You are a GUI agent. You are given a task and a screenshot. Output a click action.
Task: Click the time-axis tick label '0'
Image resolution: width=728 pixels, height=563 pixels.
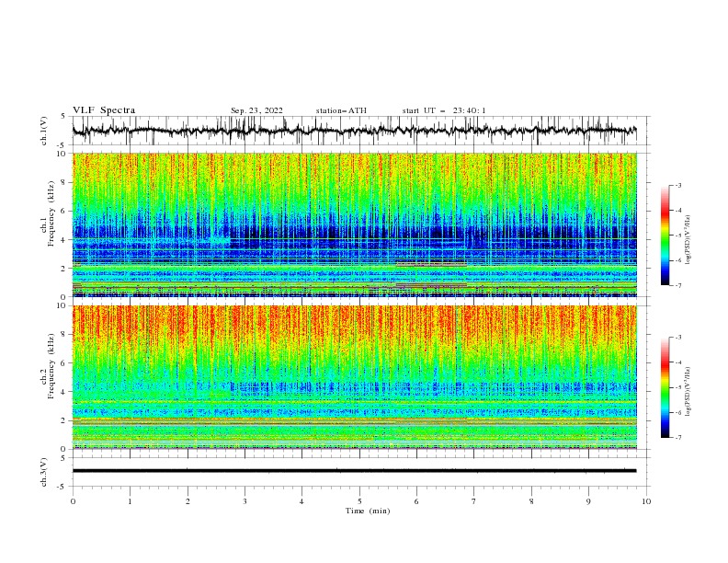pos(73,501)
